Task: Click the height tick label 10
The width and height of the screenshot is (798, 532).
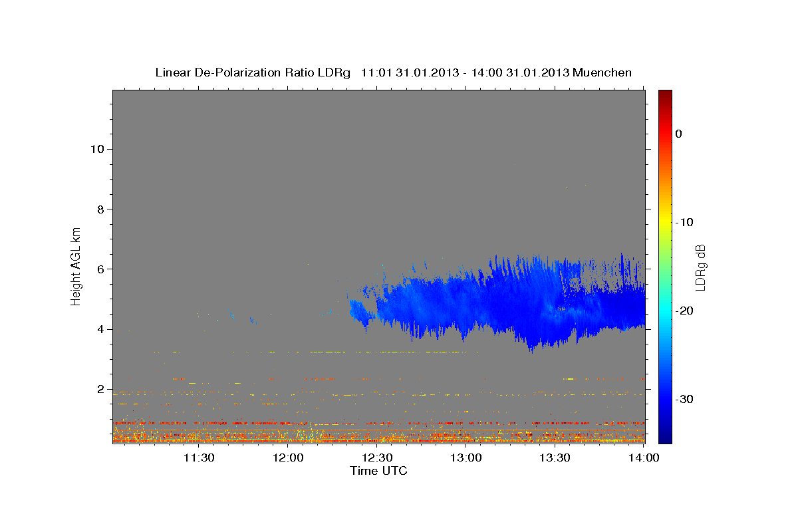Action: [x=96, y=149]
